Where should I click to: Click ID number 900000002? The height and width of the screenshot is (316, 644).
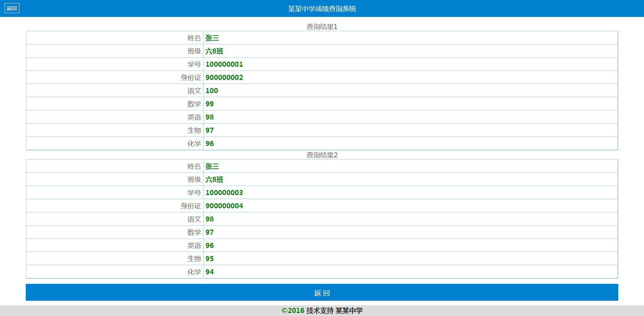224,78
